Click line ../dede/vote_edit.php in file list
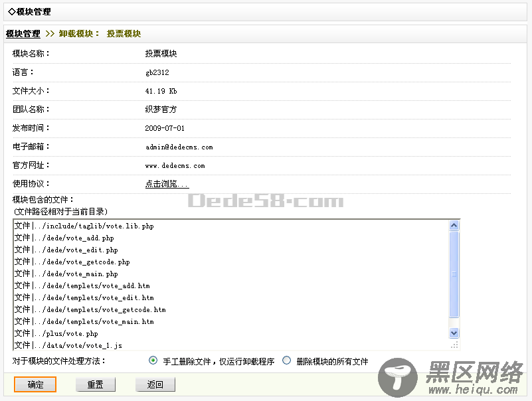This screenshot has height=401, width=532. [66, 250]
